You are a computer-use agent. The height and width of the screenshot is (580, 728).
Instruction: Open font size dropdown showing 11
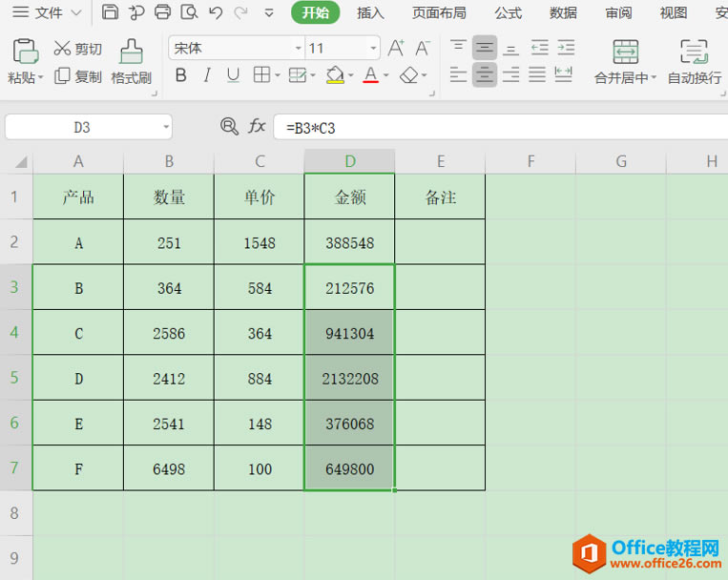coord(373,49)
